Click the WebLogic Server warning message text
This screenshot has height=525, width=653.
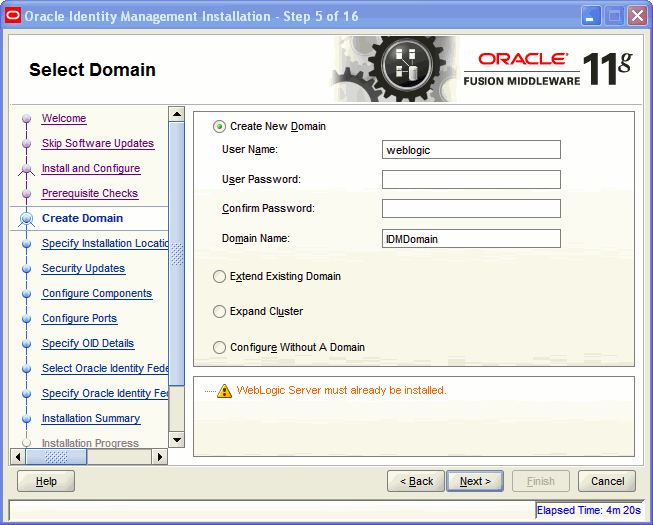341,390
